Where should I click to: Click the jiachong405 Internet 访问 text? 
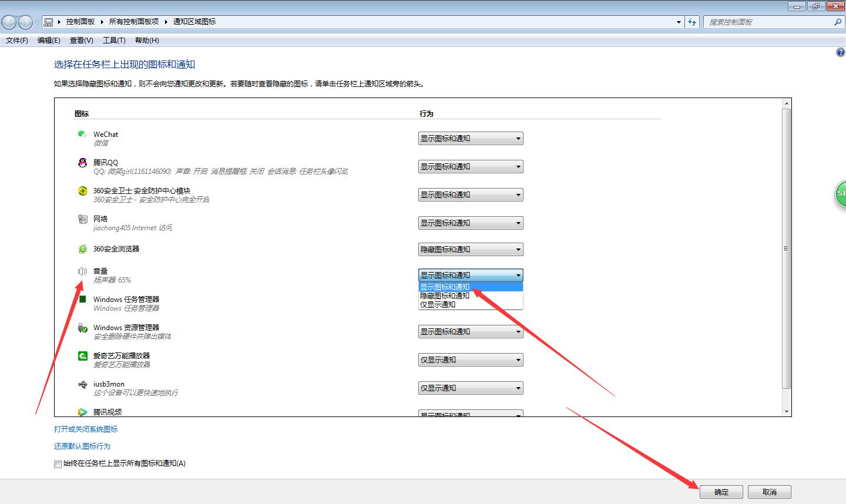[133, 228]
